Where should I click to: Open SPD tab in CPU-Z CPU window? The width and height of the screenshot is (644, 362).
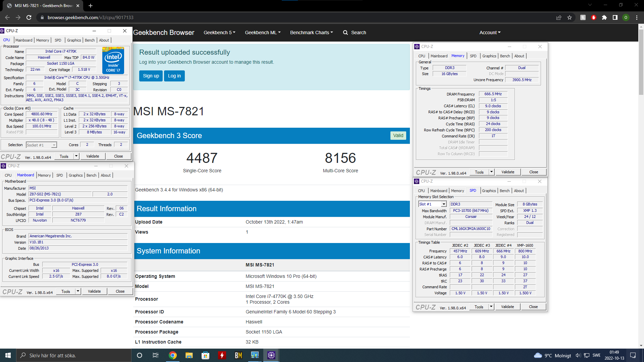58,40
